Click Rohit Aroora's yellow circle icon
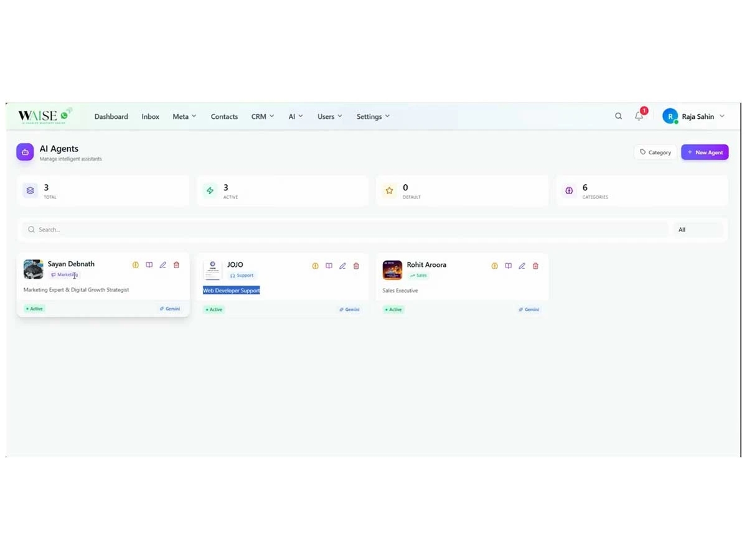747x560 pixels. 495,266
